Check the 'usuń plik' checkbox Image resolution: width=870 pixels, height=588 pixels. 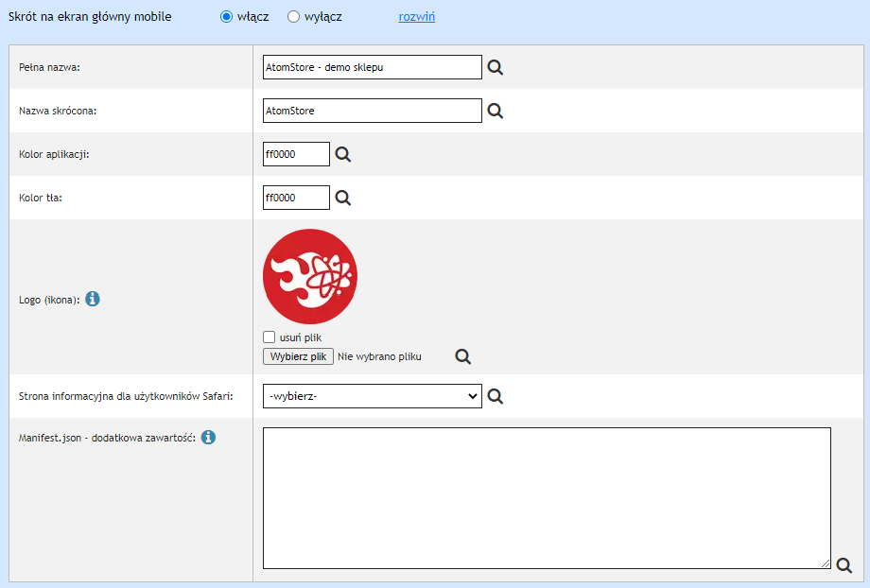(270, 337)
